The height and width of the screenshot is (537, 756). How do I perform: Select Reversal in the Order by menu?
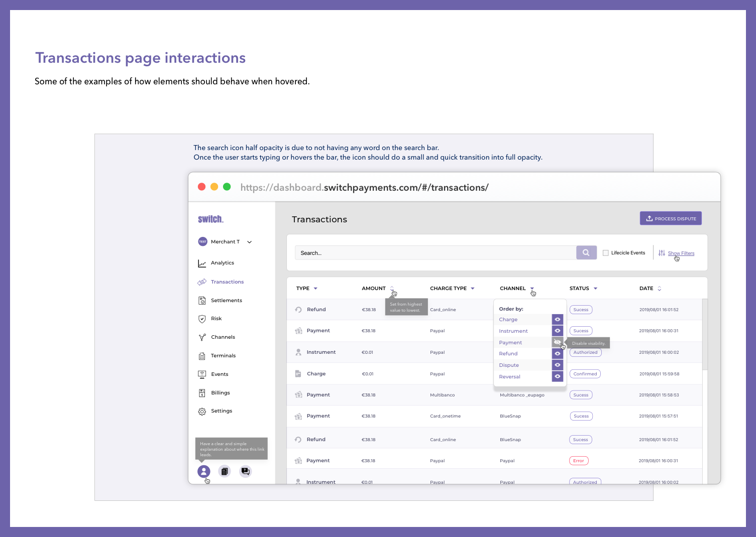pos(510,377)
